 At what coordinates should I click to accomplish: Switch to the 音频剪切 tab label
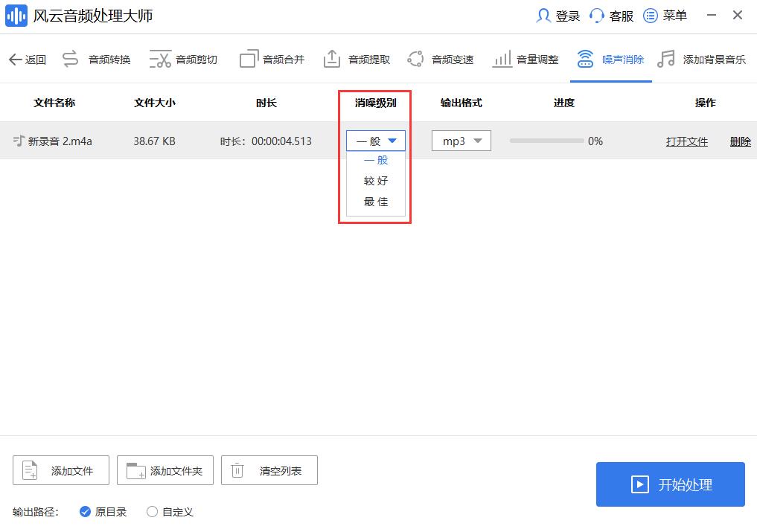[x=197, y=60]
